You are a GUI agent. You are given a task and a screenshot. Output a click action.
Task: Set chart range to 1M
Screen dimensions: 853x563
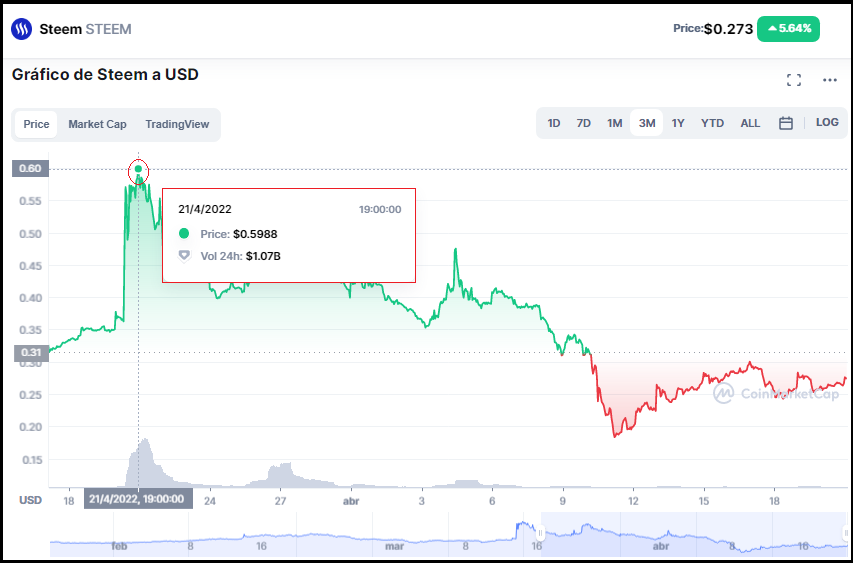(615, 123)
